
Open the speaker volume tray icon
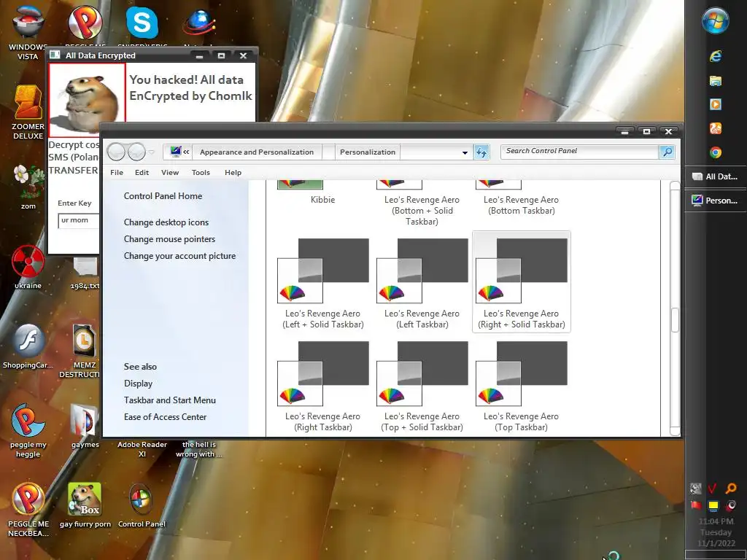pyautogui.click(x=731, y=505)
